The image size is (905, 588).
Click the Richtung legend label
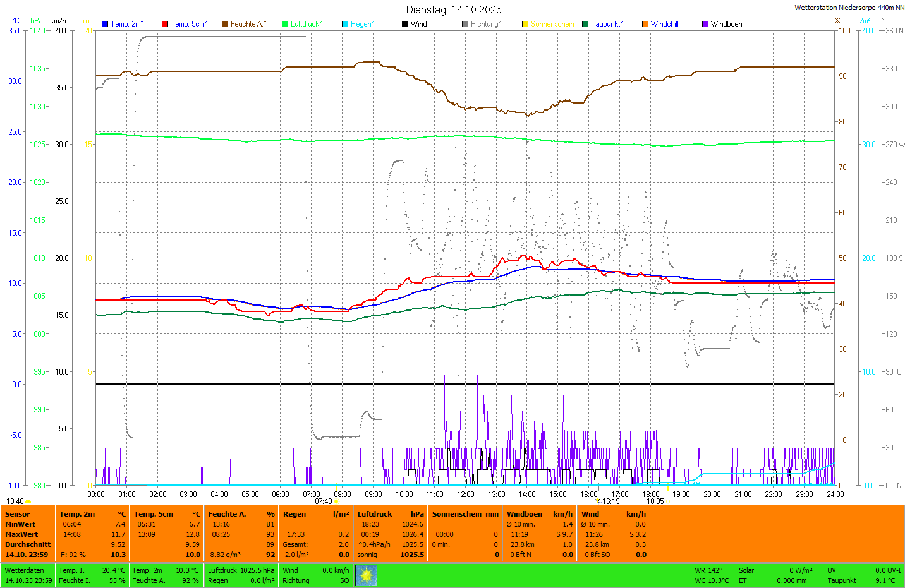point(485,24)
